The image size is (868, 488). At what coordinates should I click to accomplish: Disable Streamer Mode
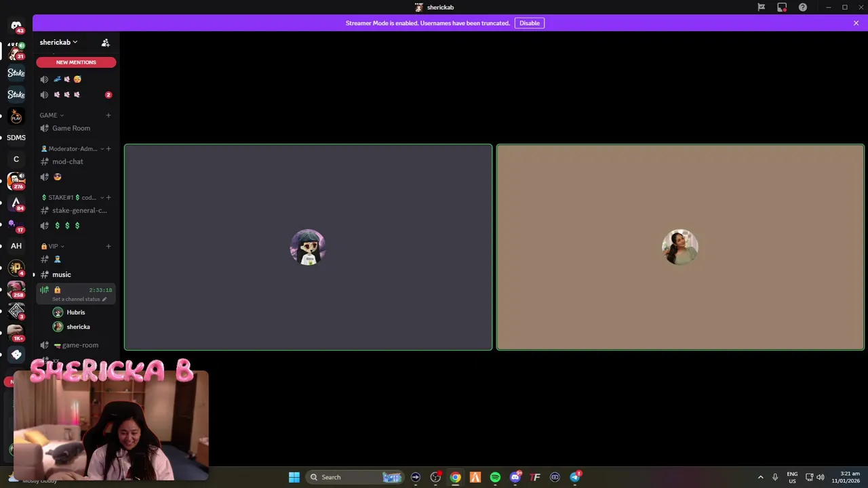[x=530, y=23]
